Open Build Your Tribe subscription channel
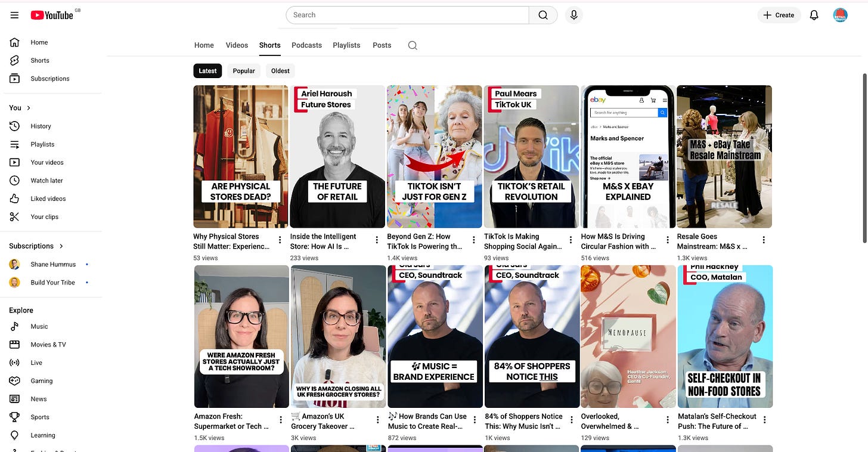 point(52,283)
